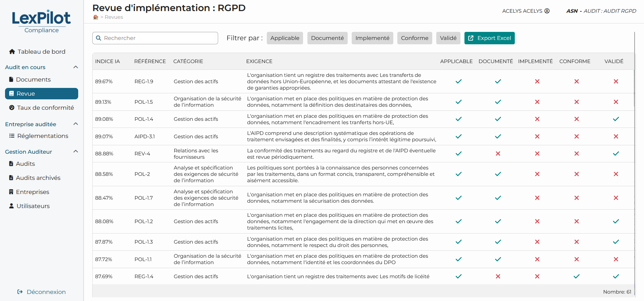Click the 'Nombre: 61' count text
Image resolution: width=644 pixels, height=301 pixels.
(617, 292)
